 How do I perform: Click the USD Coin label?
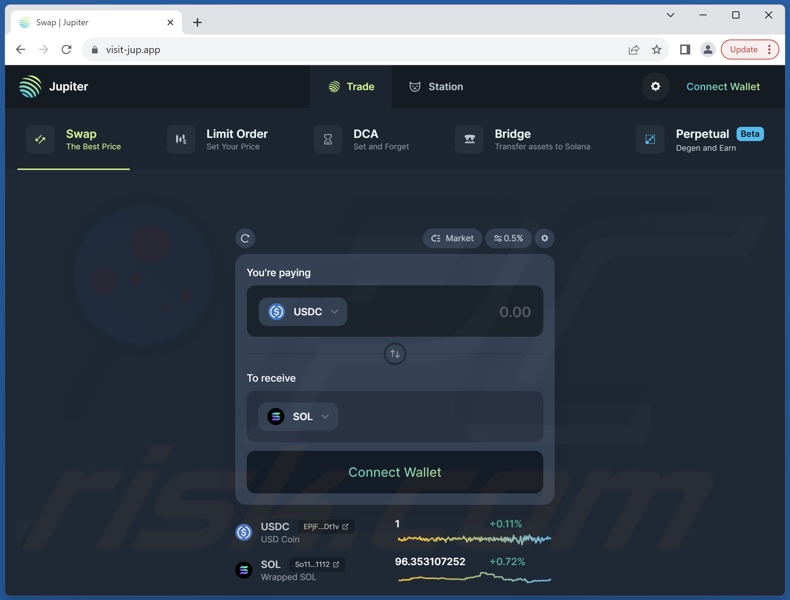point(280,539)
